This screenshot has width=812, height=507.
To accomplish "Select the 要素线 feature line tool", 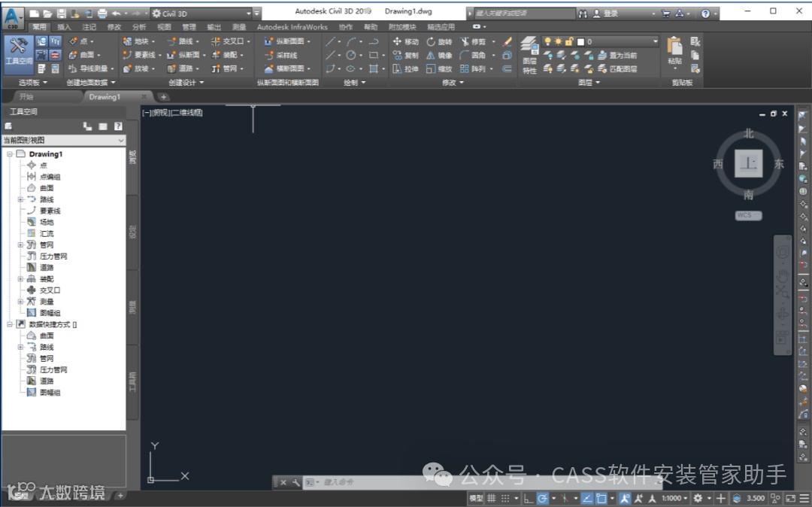I will (141, 54).
